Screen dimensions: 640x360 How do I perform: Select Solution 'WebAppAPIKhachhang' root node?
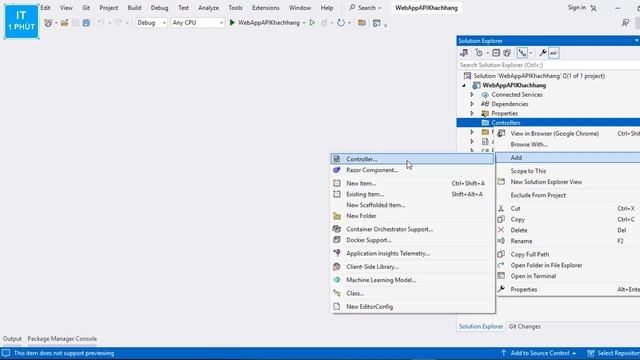pyautogui.click(x=539, y=76)
